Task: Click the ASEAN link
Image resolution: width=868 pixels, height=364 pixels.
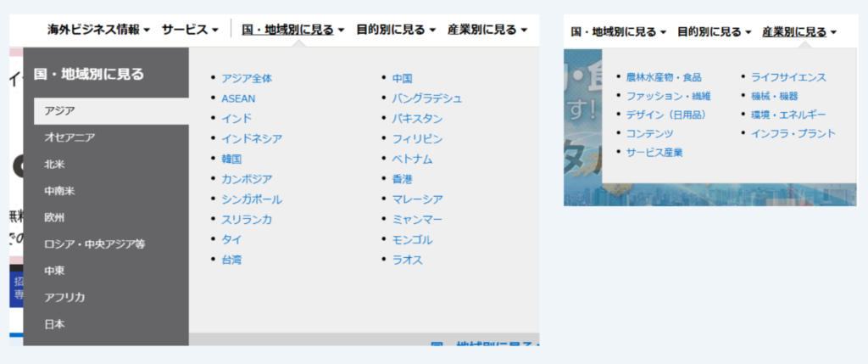Action: tap(238, 98)
